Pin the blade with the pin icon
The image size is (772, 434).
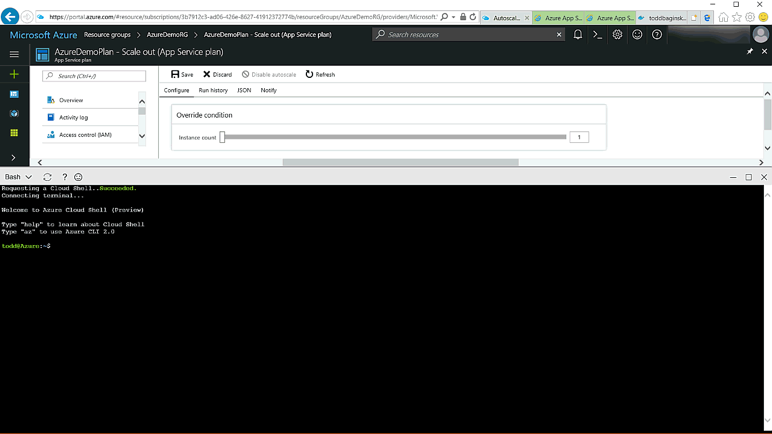750,51
